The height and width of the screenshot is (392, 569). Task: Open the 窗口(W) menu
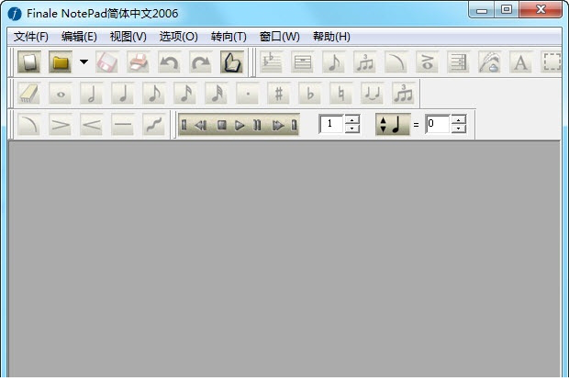pos(279,37)
